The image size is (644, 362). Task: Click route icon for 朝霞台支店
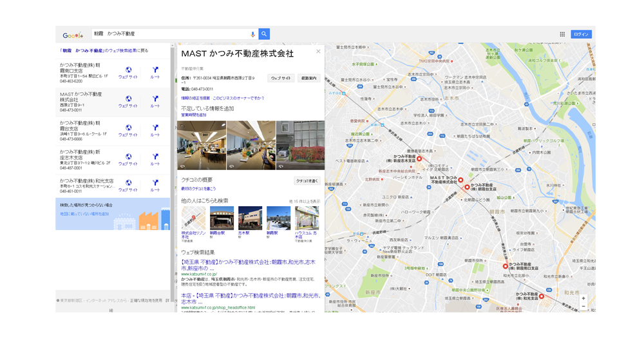pyautogui.click(x=155, y=128)
